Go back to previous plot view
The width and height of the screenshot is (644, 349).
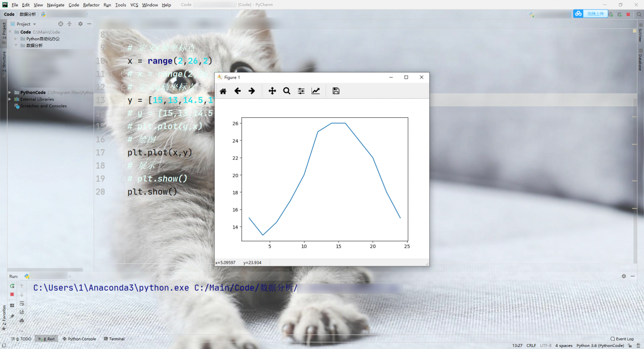coord(237,91)
